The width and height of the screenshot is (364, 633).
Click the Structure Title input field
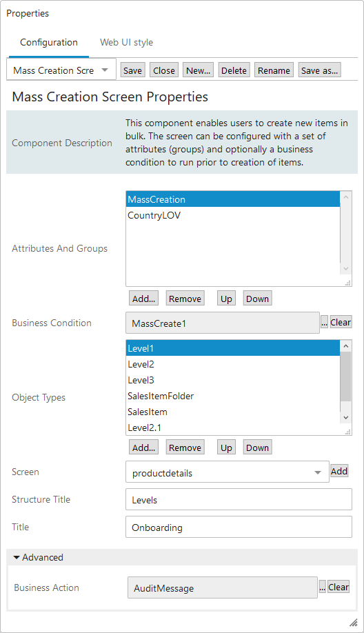pyautogui.click(x=239, y=500)
